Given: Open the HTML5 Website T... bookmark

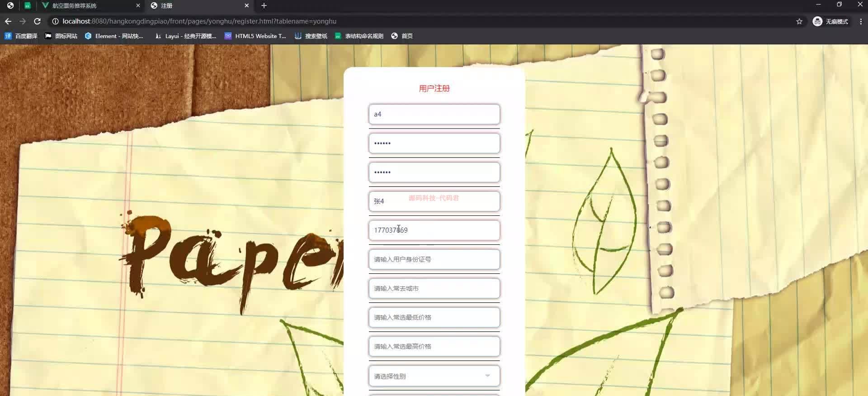Looking at the screenshot, I should (x=255, y=36).
